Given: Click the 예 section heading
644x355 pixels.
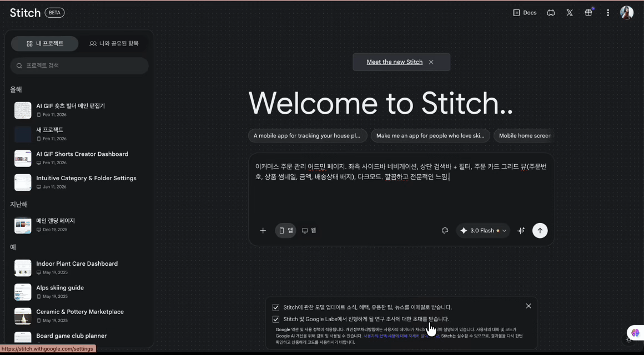Looking at the screenshot, I should click(13, 247).
